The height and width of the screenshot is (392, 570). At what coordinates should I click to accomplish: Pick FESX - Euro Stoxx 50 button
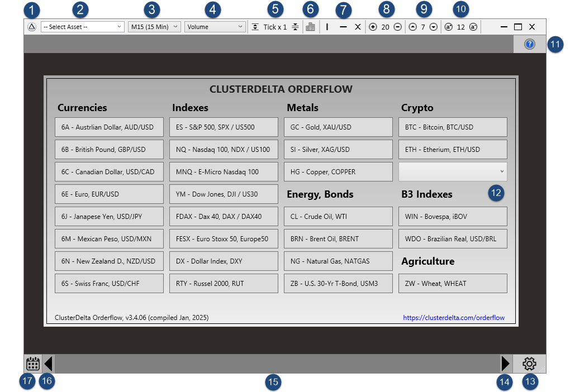tap(224, 238)
